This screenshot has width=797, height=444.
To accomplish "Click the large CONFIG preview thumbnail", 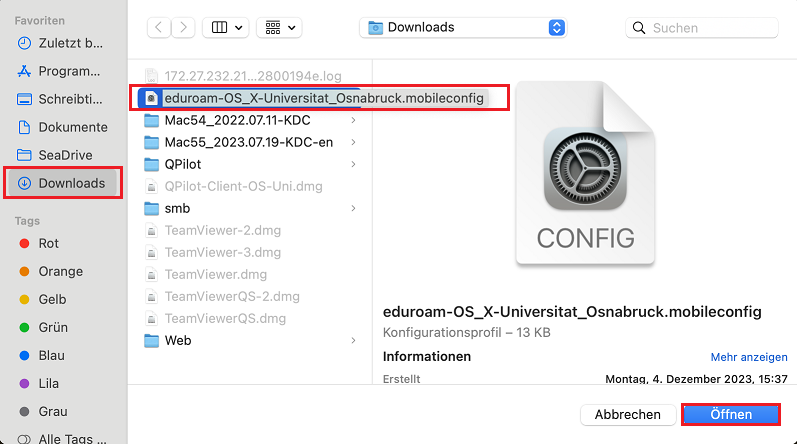I will tap(585, 173).
